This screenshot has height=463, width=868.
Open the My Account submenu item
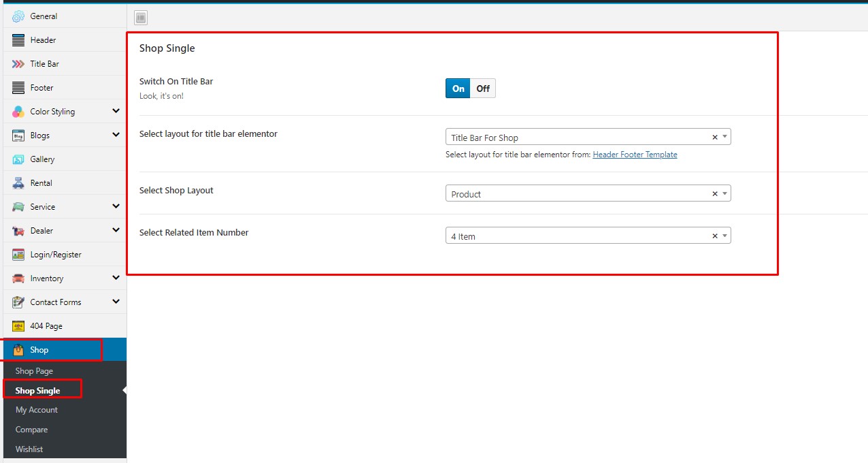tap(37, 410)
